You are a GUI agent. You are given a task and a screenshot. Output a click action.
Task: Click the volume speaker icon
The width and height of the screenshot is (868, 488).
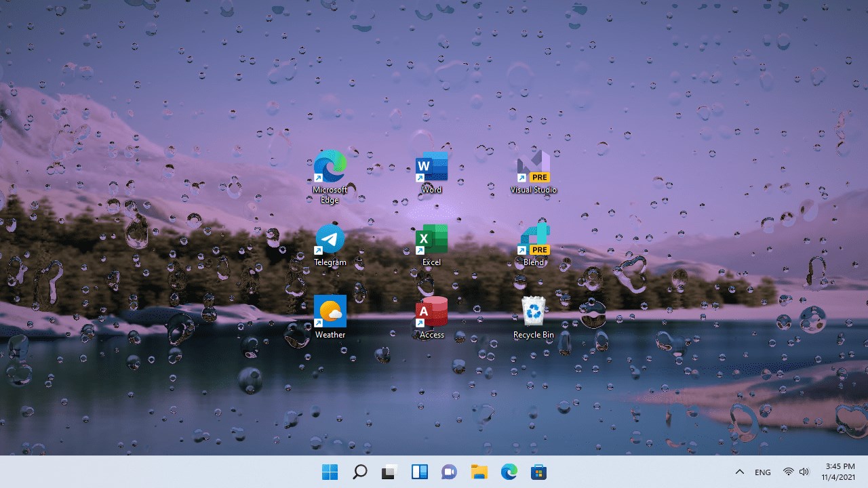click(804, 472)
